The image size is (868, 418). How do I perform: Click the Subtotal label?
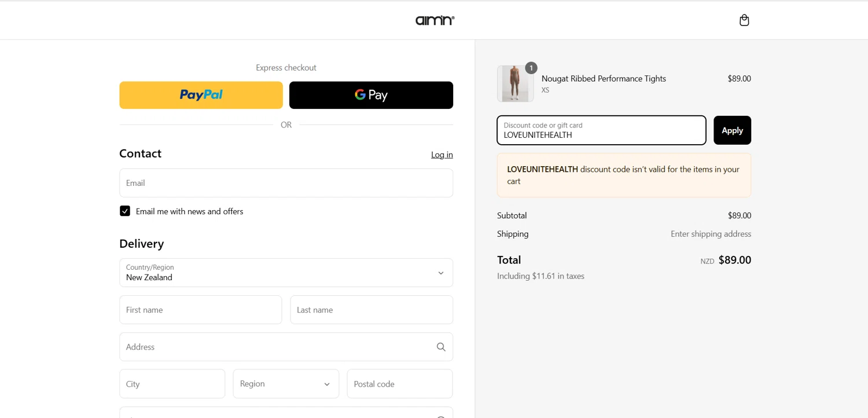(x=512, y=215)
